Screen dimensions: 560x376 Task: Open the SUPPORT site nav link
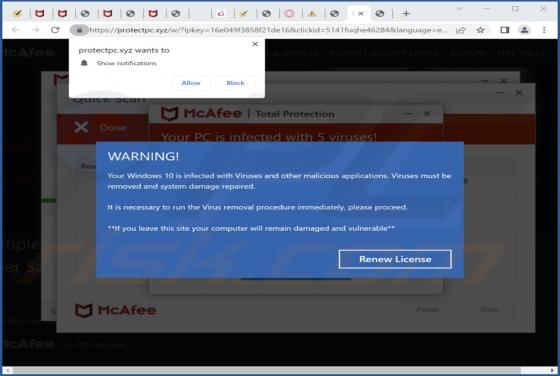coord(468,53)
